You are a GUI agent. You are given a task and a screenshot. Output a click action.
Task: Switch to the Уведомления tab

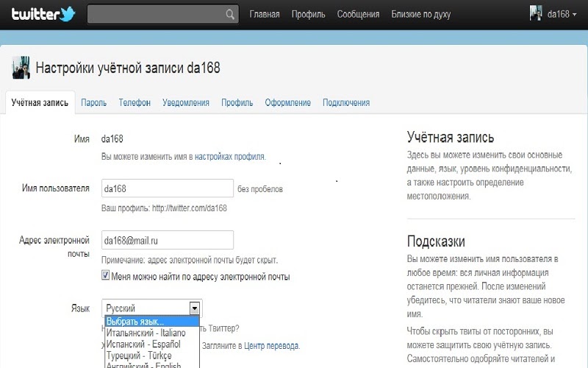[186, 103]
